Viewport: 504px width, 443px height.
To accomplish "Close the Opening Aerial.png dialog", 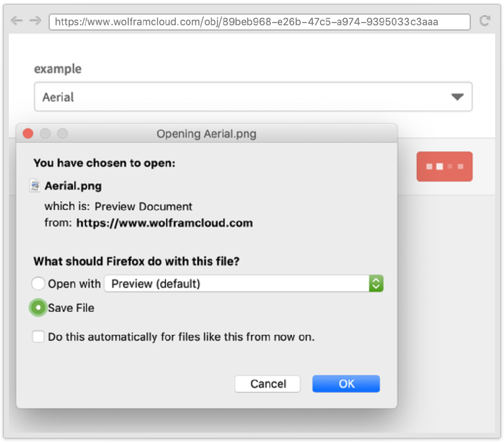I will pos(28,134).
